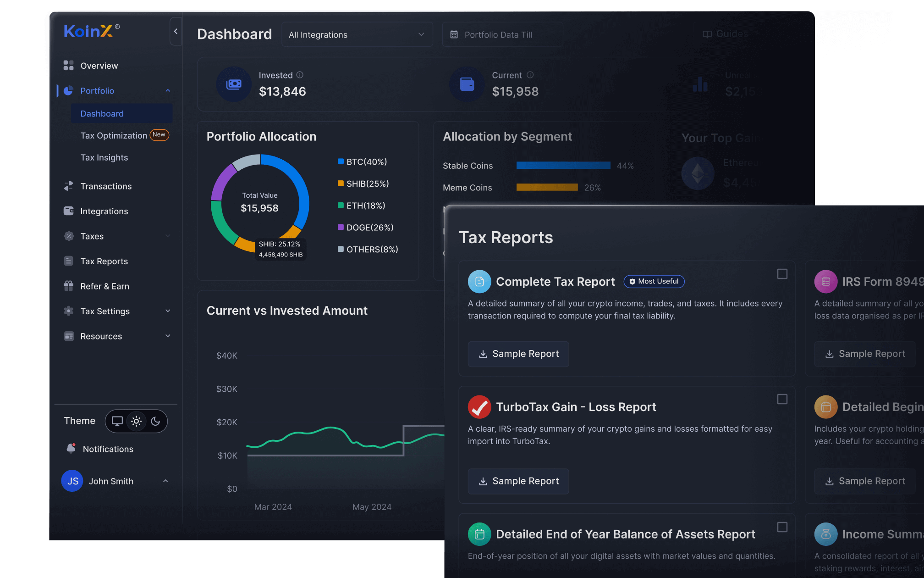Screen dimensions: 924x578
Task: Click Sample Report under IRS Form 8949
Action: 864,354
